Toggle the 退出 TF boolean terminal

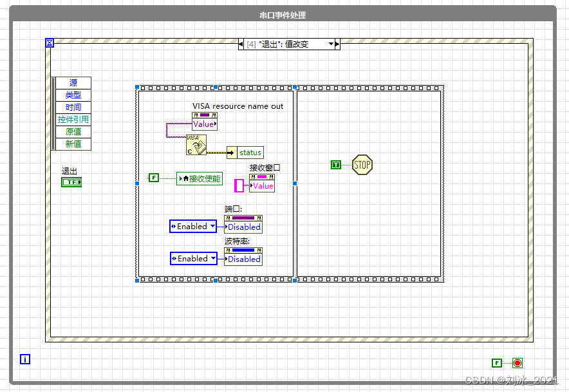coord(71,182)
